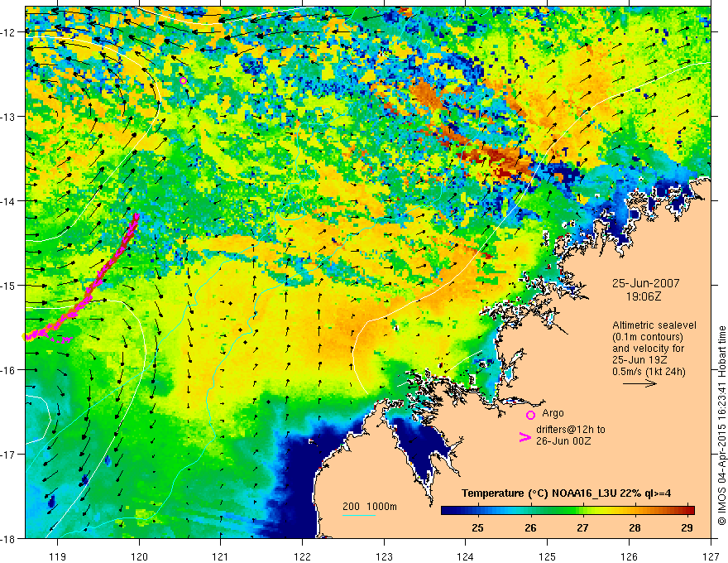
Task: Click the 'and velocity for' text
Action: coord(648,349)
